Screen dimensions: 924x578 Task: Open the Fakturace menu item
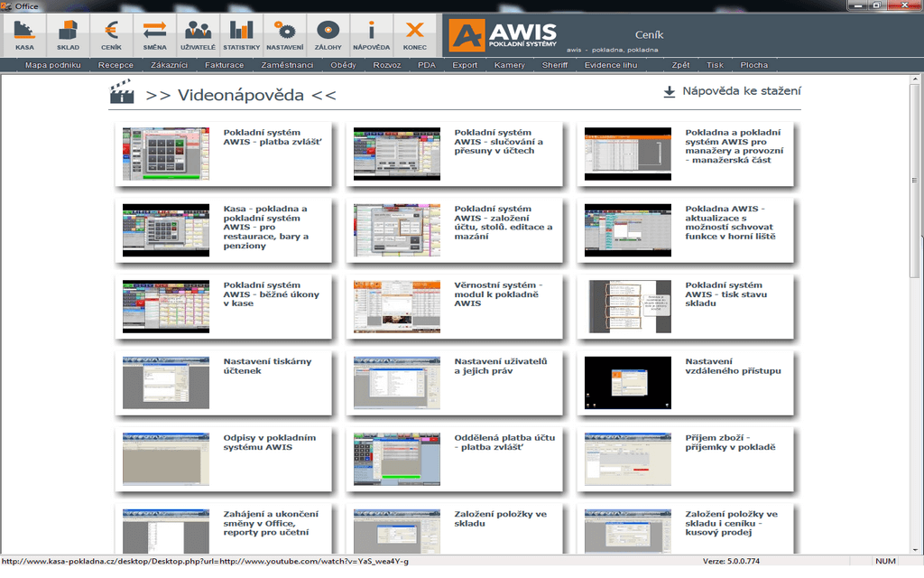tap(225, 65)
